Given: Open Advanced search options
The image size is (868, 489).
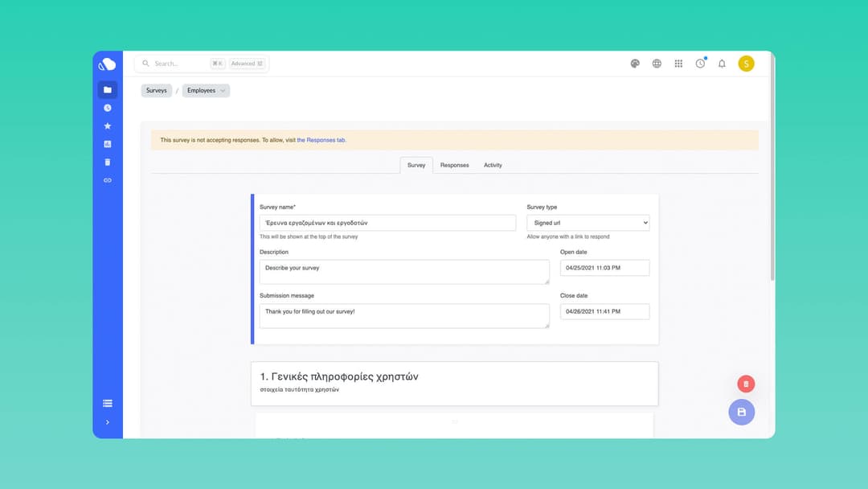Looking at the screenshot, I should coord(247,64).
